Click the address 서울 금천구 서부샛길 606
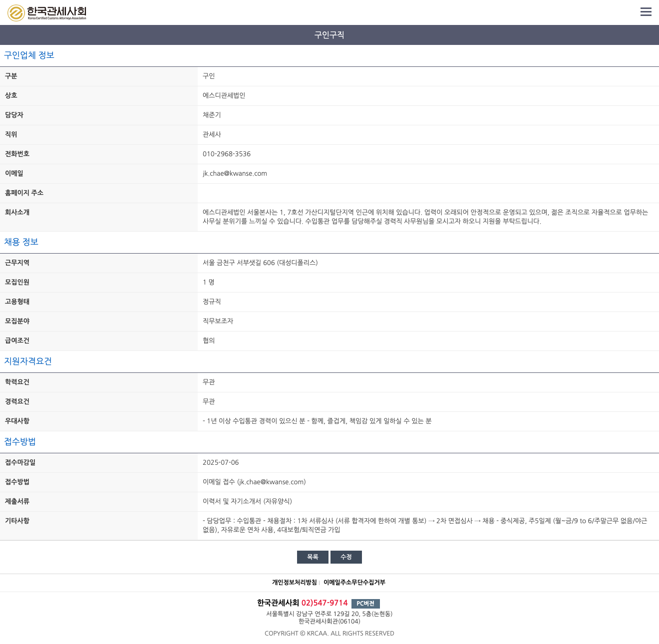Viewport: 659px width, 644px height. point(260,263)
